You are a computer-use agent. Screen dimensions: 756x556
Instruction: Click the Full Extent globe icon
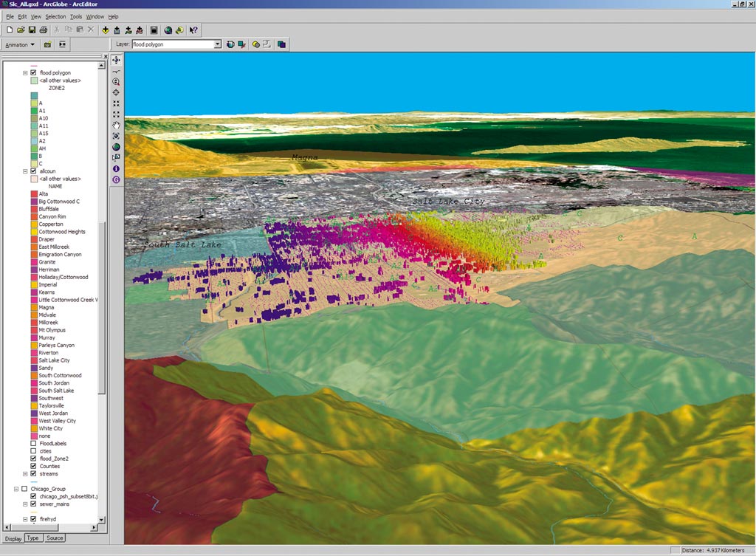click(x=117, y=147)
